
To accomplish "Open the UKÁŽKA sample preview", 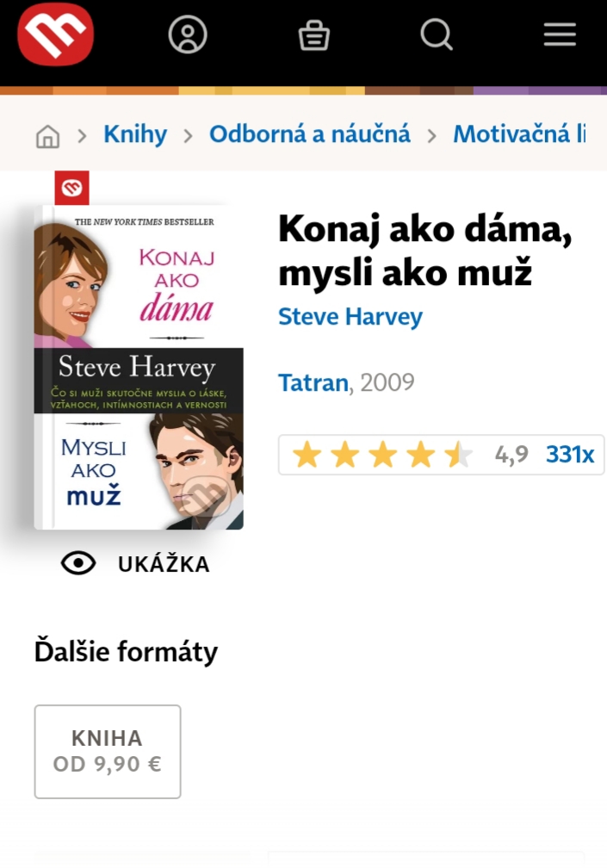I will 164,565.
